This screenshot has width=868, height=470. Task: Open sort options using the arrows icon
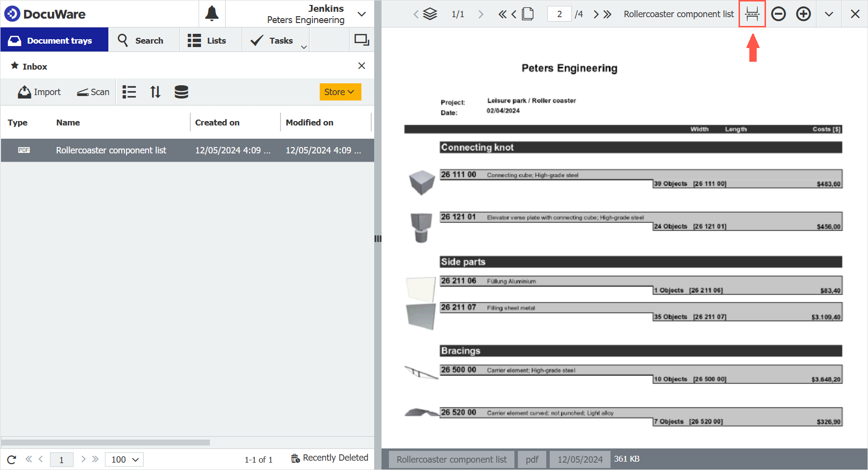(x=155, y=92)
